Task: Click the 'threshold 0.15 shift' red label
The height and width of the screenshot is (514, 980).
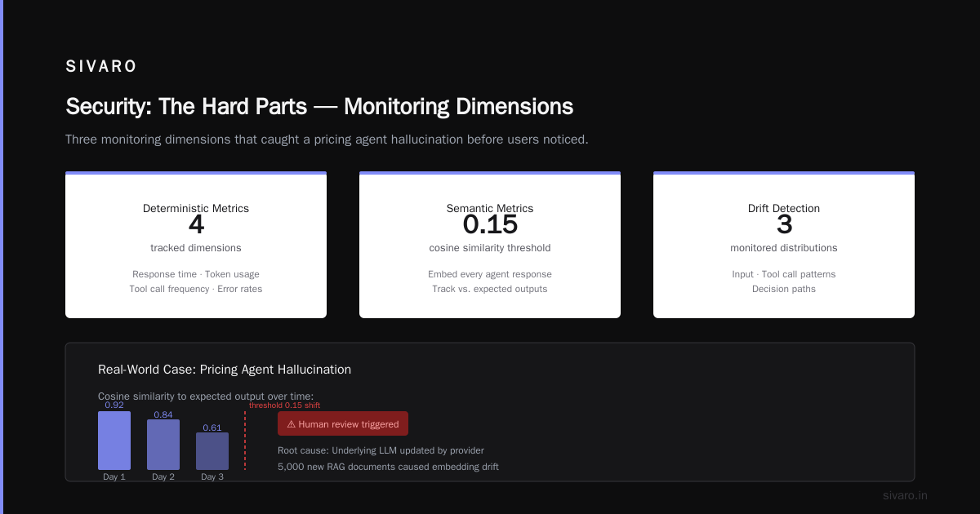Action: click(284, 405)
